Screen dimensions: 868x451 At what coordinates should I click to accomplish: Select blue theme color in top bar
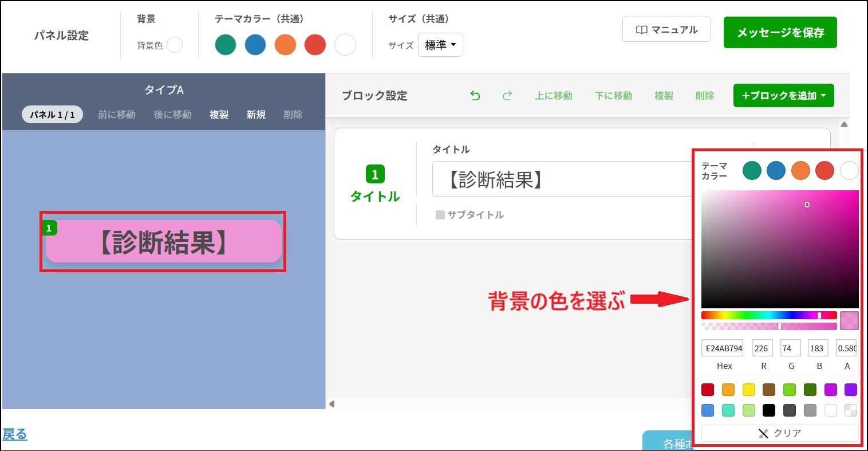coord(255,45)
